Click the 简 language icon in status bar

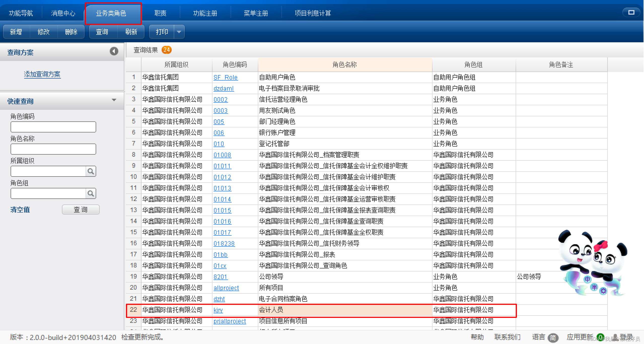coord(553,337)
